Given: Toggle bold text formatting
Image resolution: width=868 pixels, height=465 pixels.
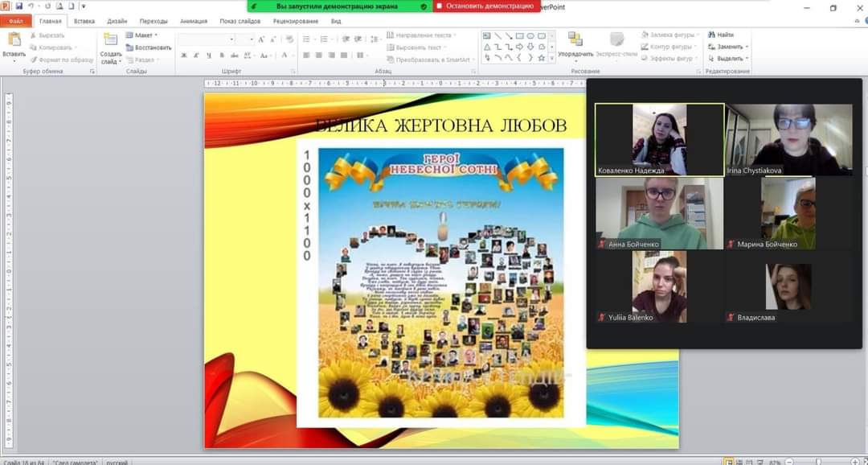Looking at the screenshot, I should coord(184,56).
